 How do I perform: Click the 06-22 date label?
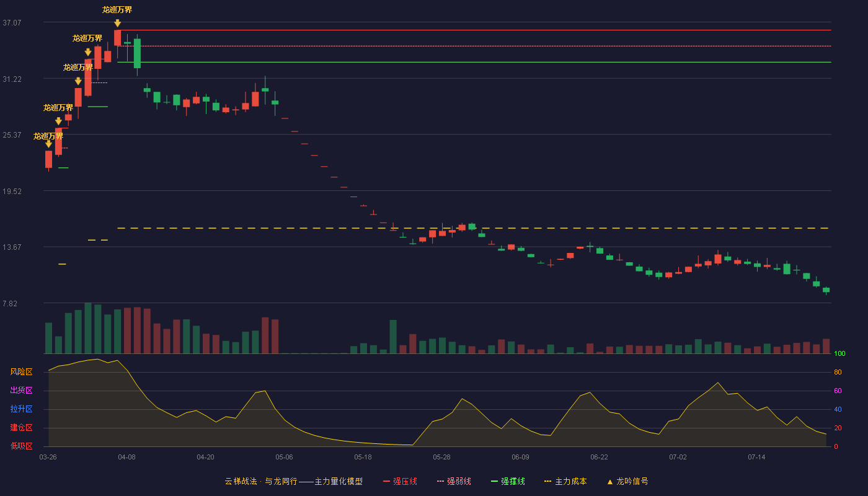coord(600,457)
